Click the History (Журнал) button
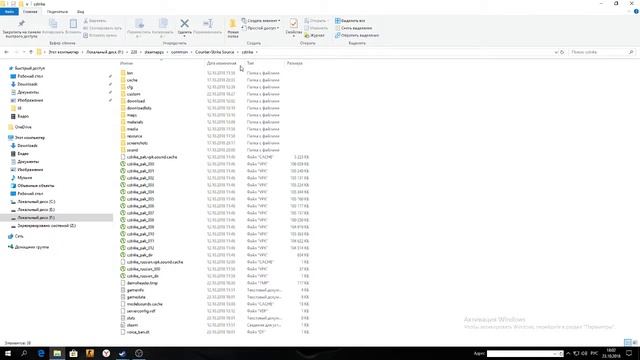640x360 pixels. click(314, 36)
